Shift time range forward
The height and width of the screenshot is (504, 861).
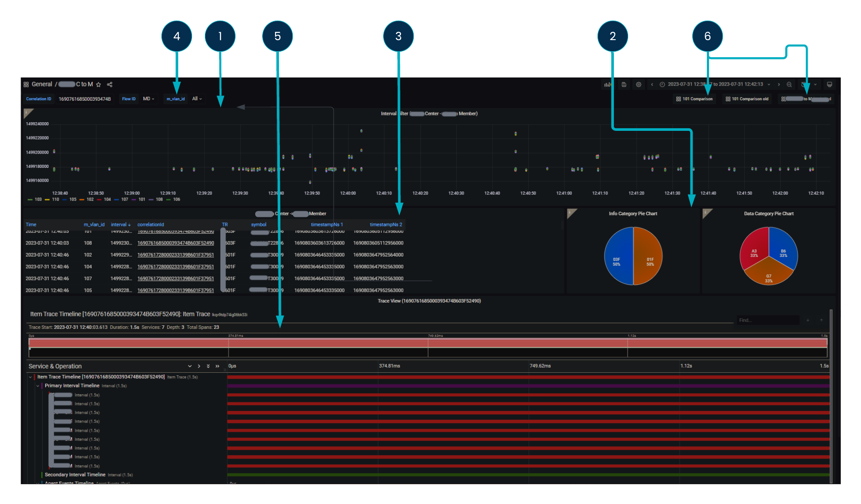coord(779,84)
